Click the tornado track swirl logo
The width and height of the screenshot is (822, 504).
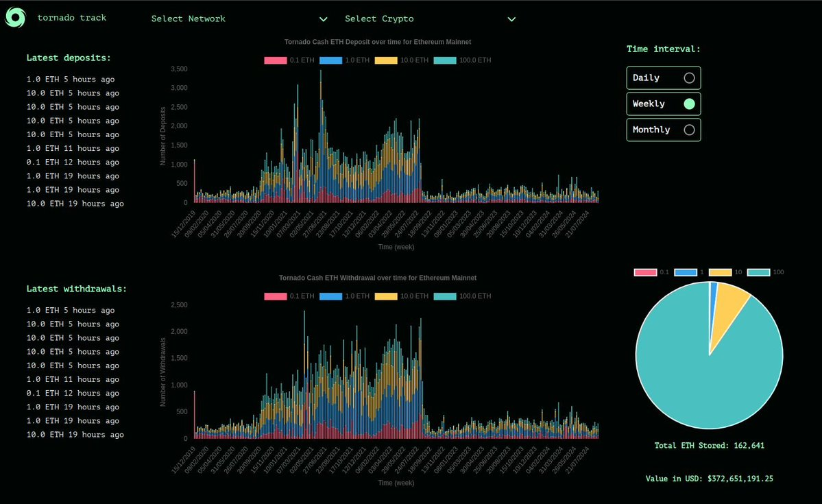click(15, 18)
